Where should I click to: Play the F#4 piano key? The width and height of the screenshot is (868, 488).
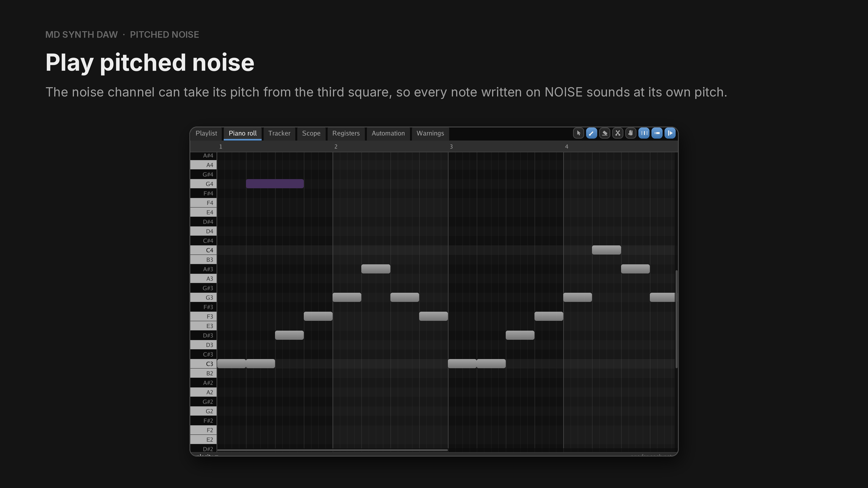click(x=203, y=193)
